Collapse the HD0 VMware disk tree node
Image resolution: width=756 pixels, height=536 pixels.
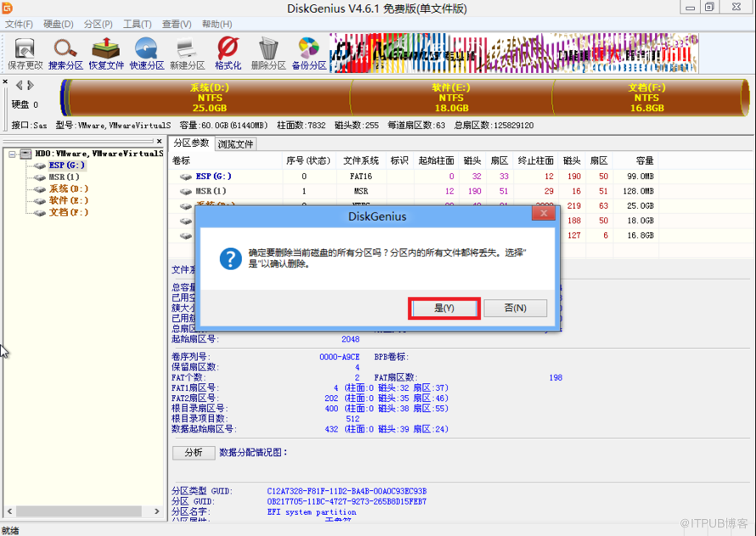14,155
